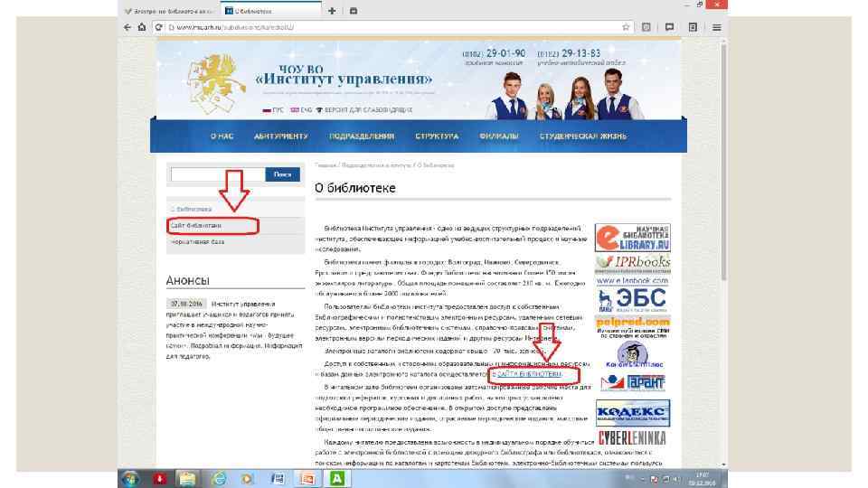Open the Windows Start button
868x488 pixels.
130,479
